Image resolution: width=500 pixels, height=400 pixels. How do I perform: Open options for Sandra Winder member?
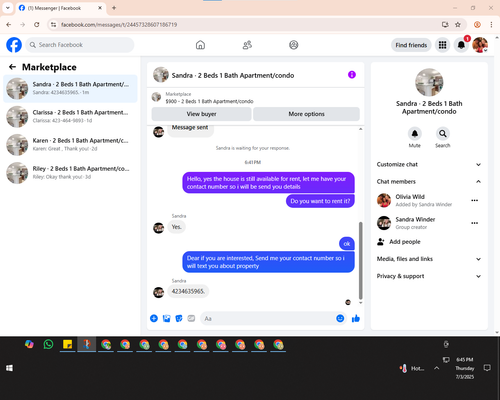click(475, 223)
